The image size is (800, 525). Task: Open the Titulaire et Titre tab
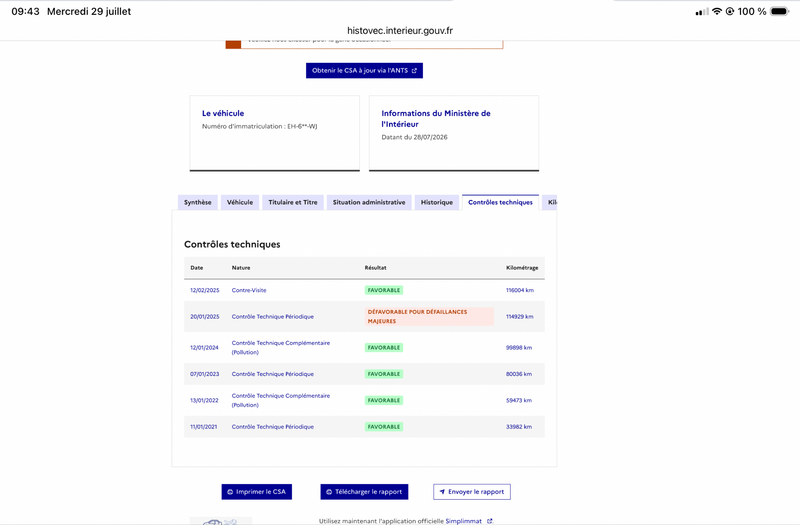pos(293,202)
